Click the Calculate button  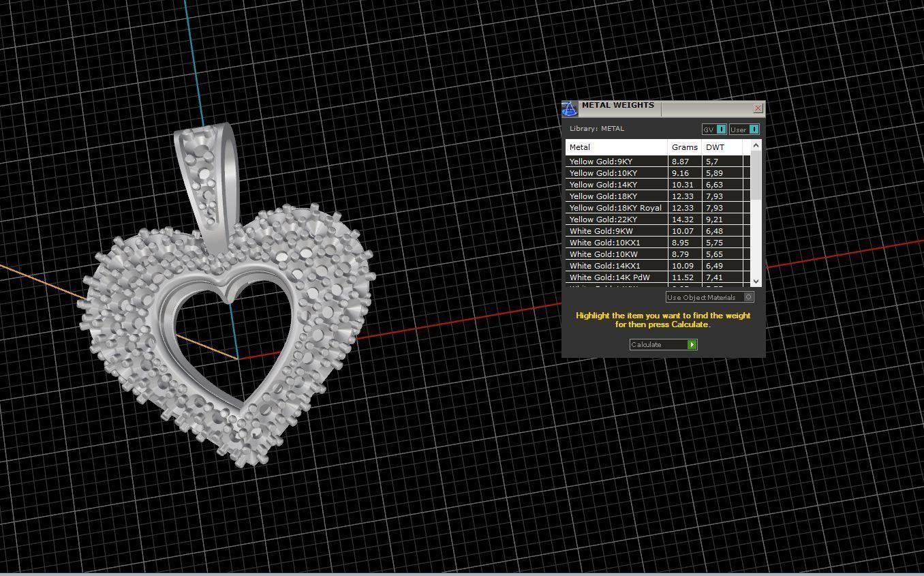pos(663,344)
